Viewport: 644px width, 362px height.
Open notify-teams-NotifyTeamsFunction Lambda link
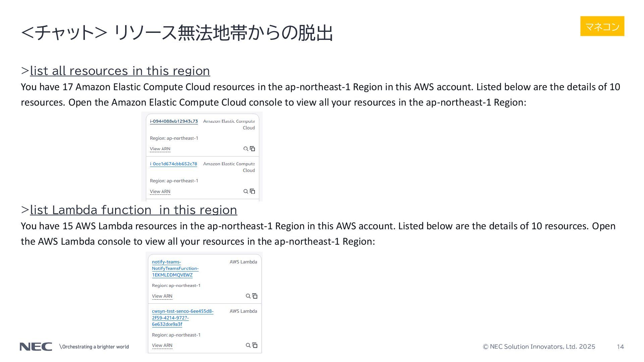(175, 268)
